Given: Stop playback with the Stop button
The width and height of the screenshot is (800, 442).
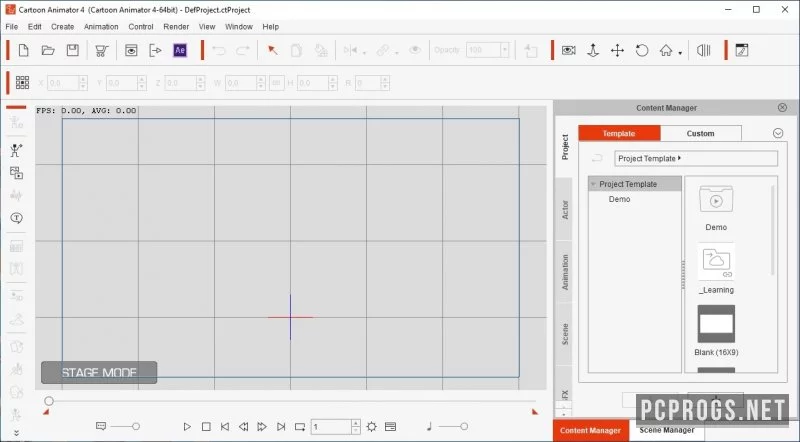Looking at the screenshot, I should (206, 427).
